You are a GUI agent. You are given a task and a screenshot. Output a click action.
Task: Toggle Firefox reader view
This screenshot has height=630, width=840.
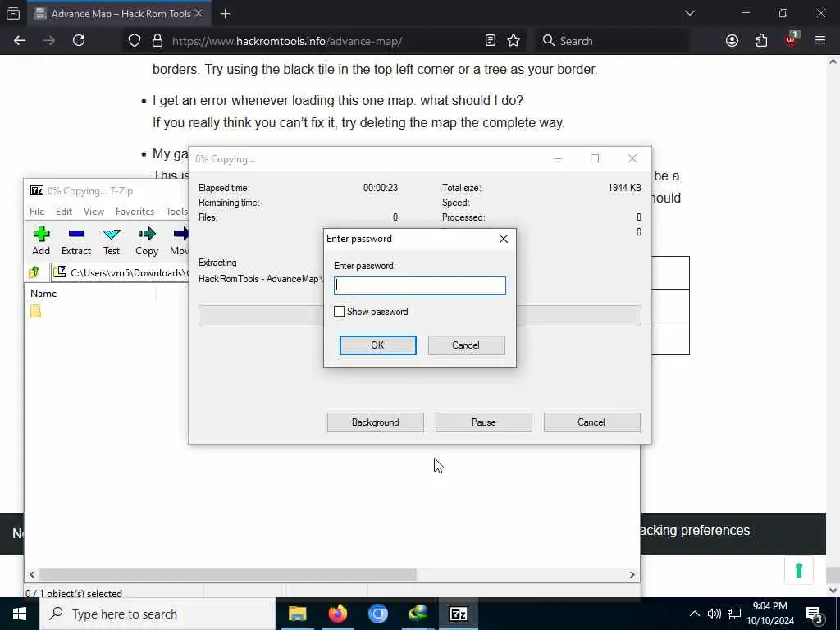pos(491,41)
